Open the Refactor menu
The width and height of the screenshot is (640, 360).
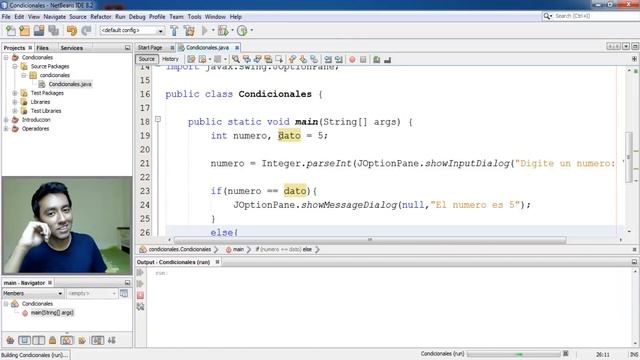pos(101,17)
